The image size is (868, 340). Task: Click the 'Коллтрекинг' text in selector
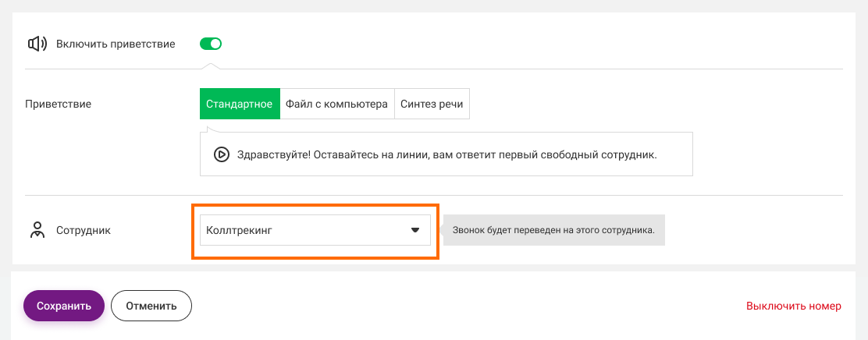pos(239,230)
